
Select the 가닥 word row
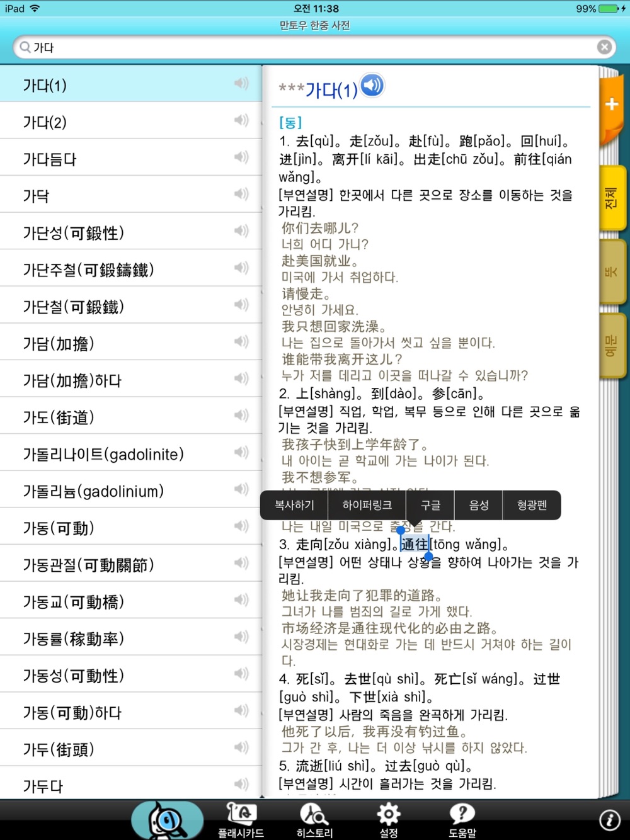pyautogui.click(x=131, y=195)
